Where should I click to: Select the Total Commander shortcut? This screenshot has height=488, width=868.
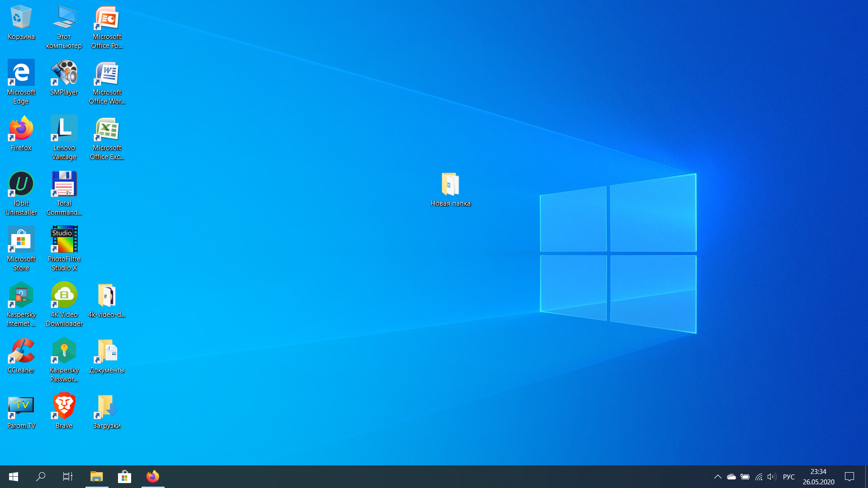click(64, 194)
